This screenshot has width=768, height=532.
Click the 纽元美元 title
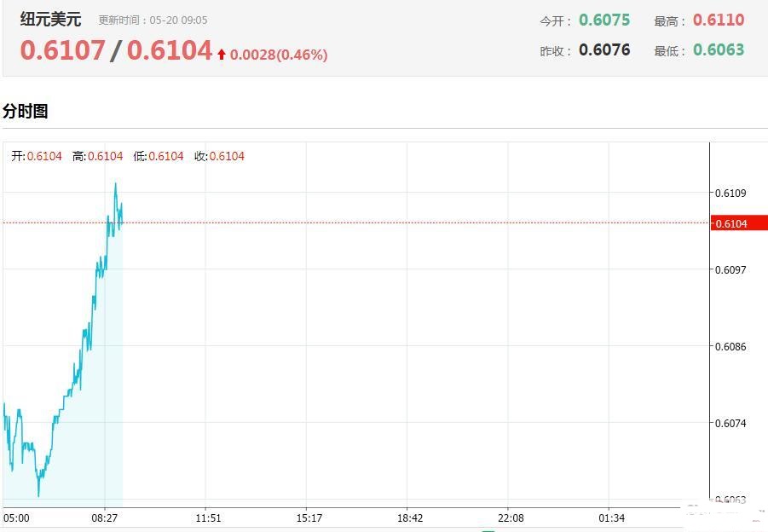click(51, 20)
